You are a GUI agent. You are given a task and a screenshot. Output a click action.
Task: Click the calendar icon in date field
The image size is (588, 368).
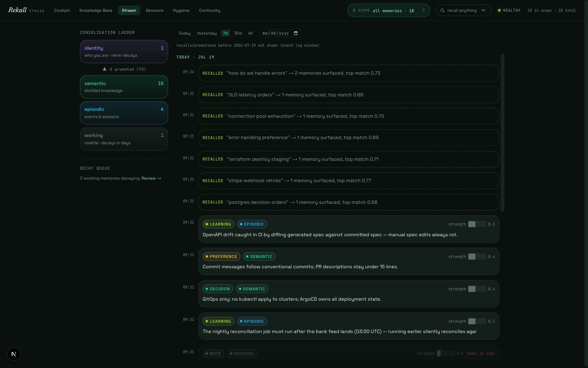click(296, 33)
